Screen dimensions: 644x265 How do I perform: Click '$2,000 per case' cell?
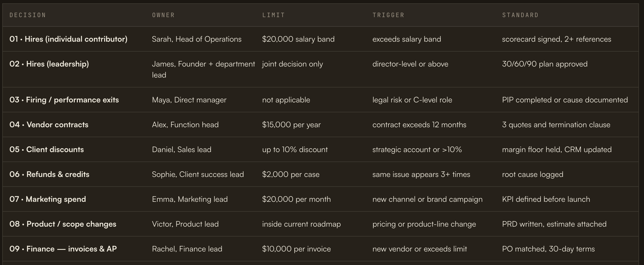[291, 174]
